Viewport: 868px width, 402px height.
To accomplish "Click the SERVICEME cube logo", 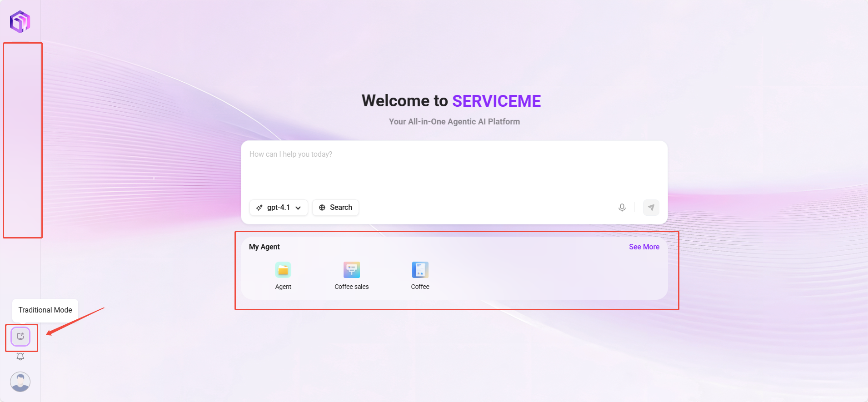I will click(20, 21).
